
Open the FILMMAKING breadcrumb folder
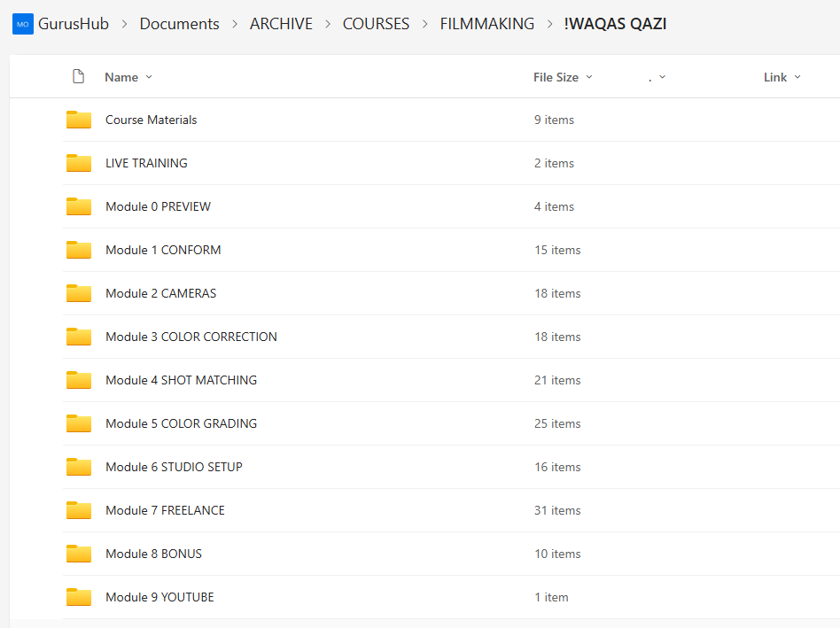[486, 24]
